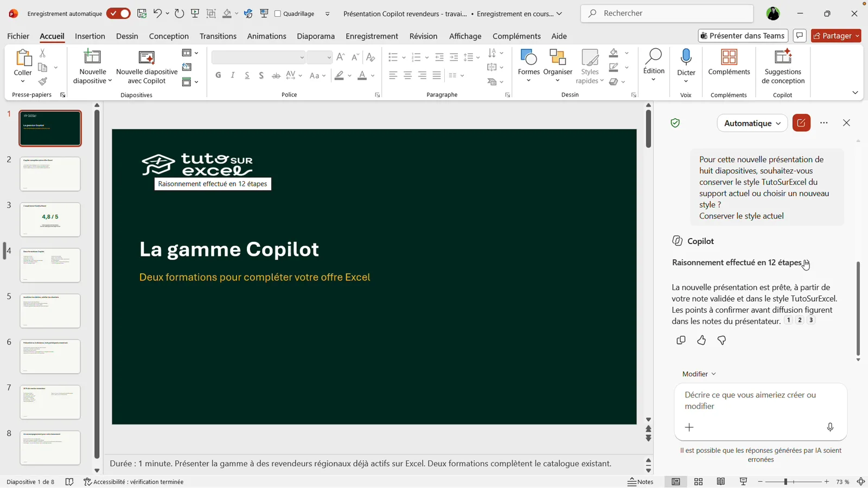Copy the Copilot response

tap(681, 341)
